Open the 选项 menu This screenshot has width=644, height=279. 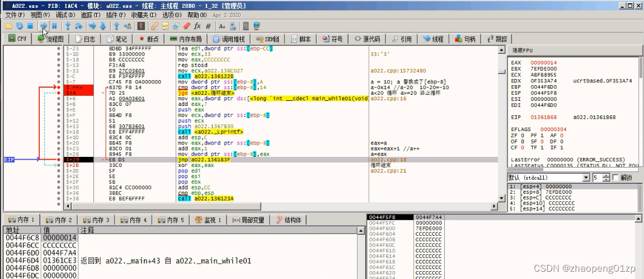(x=172, y=15)
